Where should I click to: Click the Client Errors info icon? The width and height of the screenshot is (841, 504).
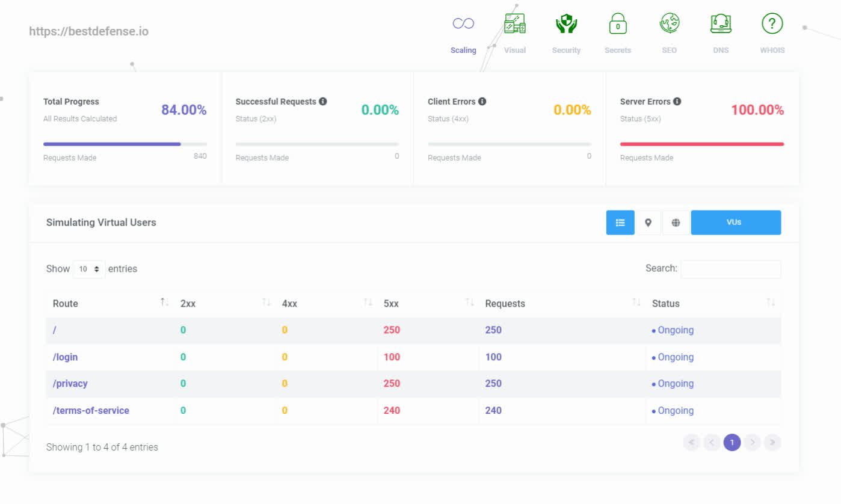pyautogui.click(x=482, y=102)
